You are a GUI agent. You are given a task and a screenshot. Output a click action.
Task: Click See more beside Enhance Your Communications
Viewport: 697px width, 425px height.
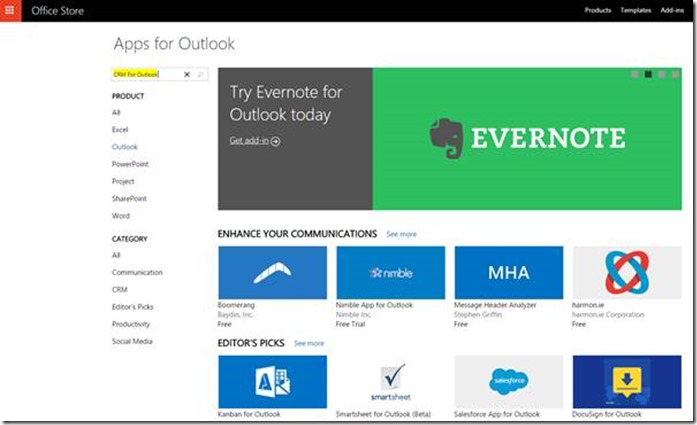(x=401, y=234)
